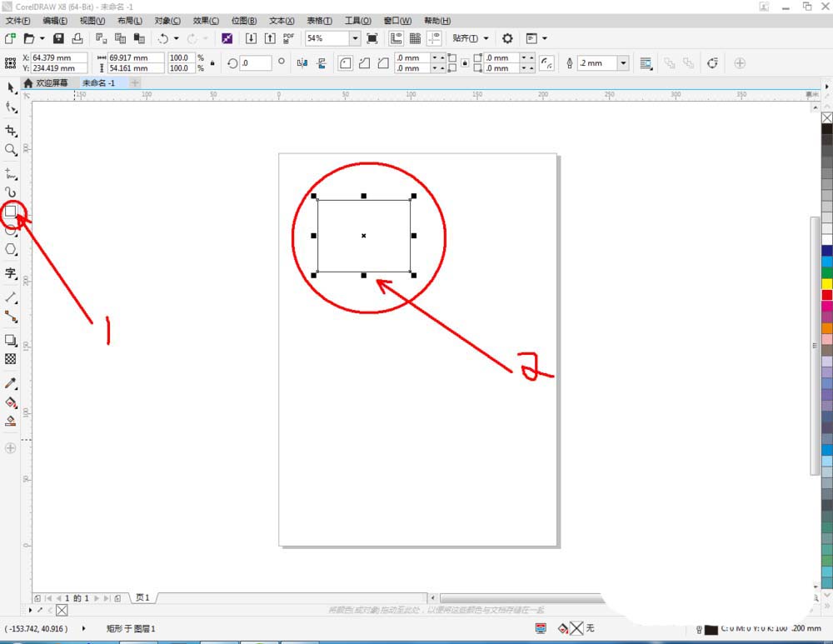Toggle relative corner scaling

546,63
